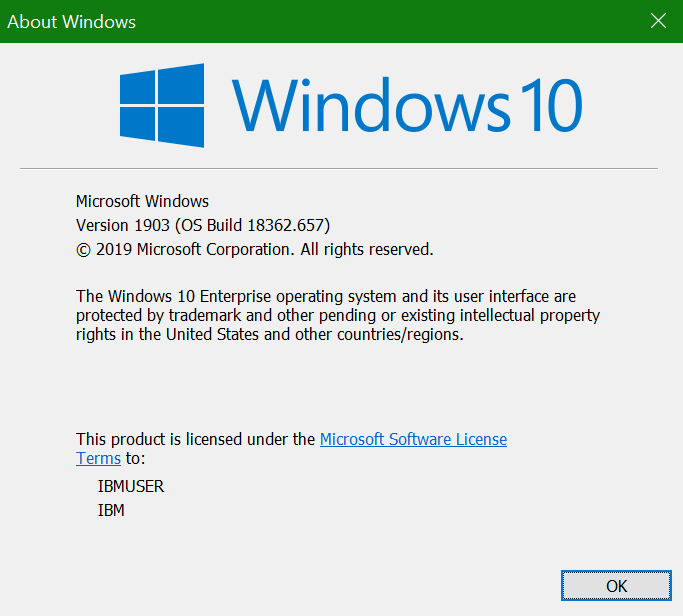
Task: Open the Microsoft Software License link
Action: click(413, 439)
